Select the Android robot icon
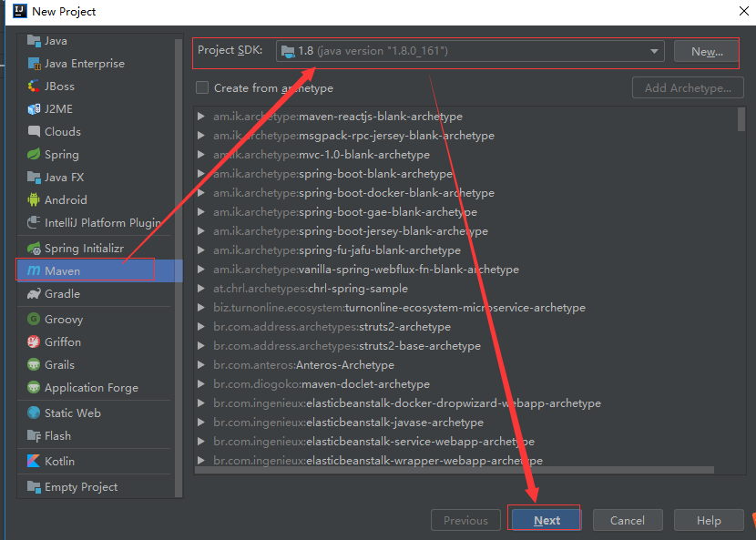This screenshot has width=756, height=540. coord(34,199)
